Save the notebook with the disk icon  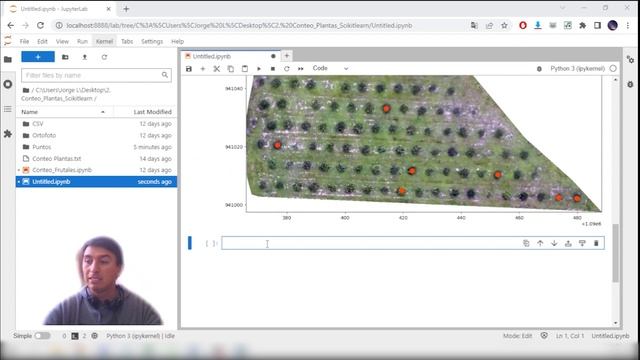pos(189,69)
